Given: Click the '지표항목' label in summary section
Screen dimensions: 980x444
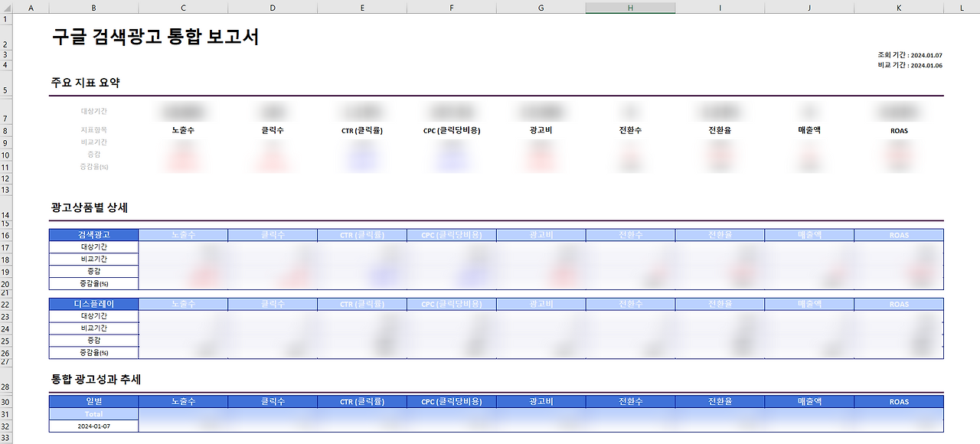Looking at the screenshot, I should 93,130.
